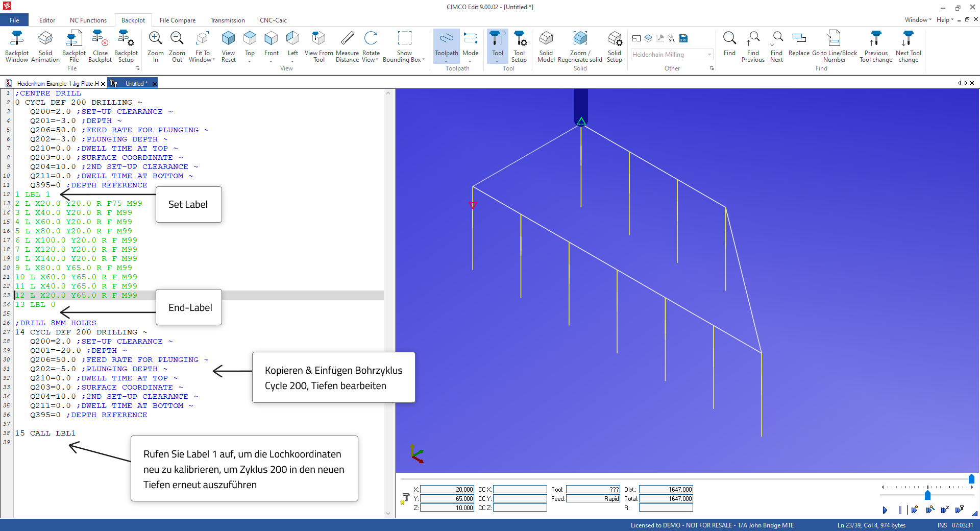Screen dimensions: 980x531
Task: Switch to the Transmission ribbon tab
Action: click(x=228, y=20)
